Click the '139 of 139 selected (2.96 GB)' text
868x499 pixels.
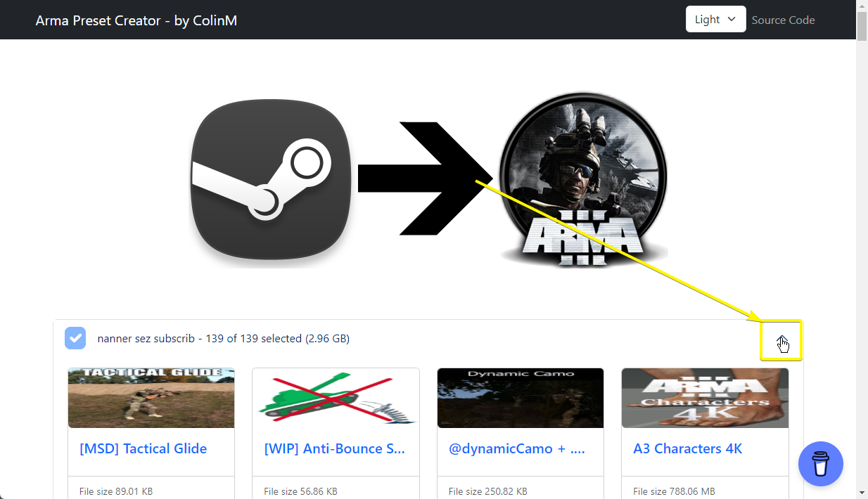pyautogui.click(x=278, y=339)
